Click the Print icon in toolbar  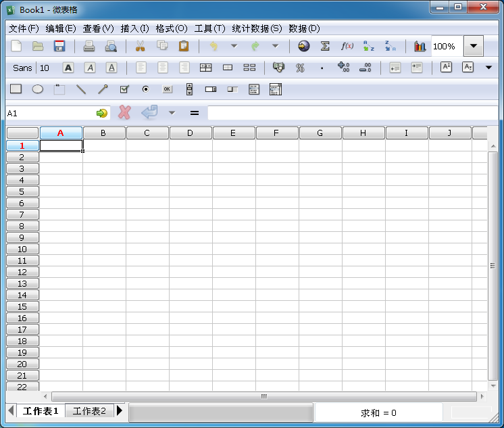pos(89,47)
